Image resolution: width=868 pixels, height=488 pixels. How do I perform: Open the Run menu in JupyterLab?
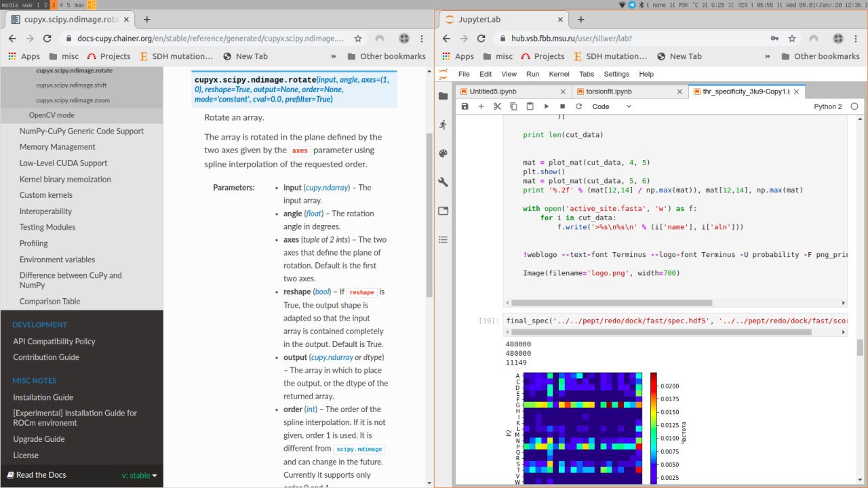[x=533, y=74]
